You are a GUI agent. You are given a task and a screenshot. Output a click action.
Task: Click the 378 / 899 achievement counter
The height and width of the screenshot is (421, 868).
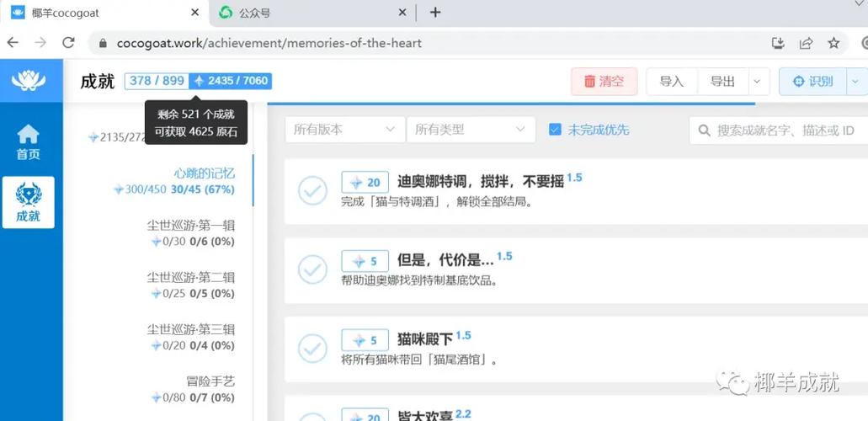[x=157, y=81]
